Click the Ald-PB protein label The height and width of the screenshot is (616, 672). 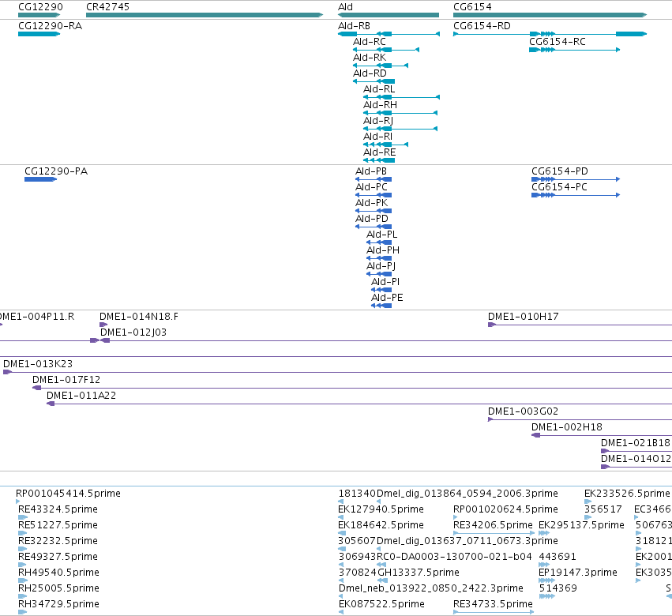(371, 171)
